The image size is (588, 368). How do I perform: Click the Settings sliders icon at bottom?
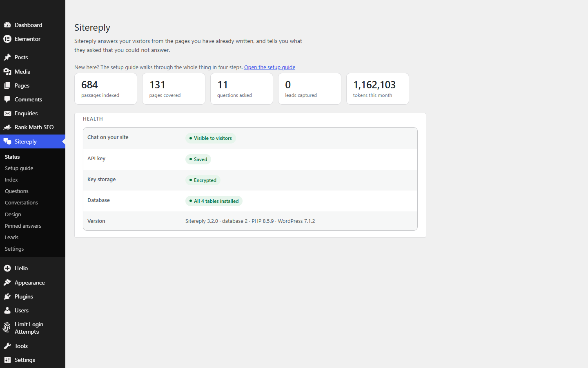click(7, 360)
